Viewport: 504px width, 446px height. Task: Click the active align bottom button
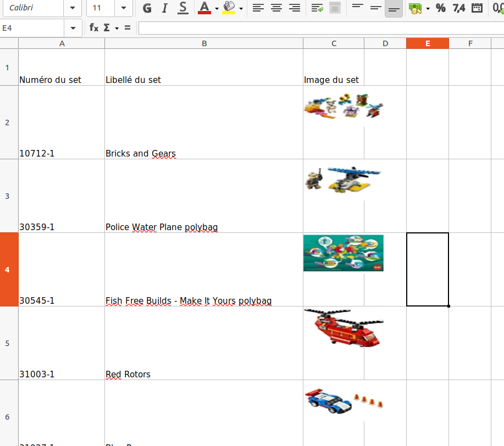(394, 8)
